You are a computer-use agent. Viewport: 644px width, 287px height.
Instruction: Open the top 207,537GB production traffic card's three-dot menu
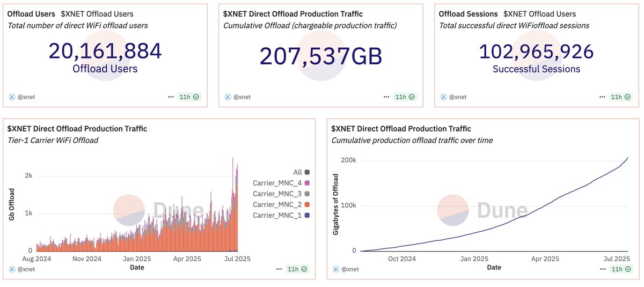386,97
